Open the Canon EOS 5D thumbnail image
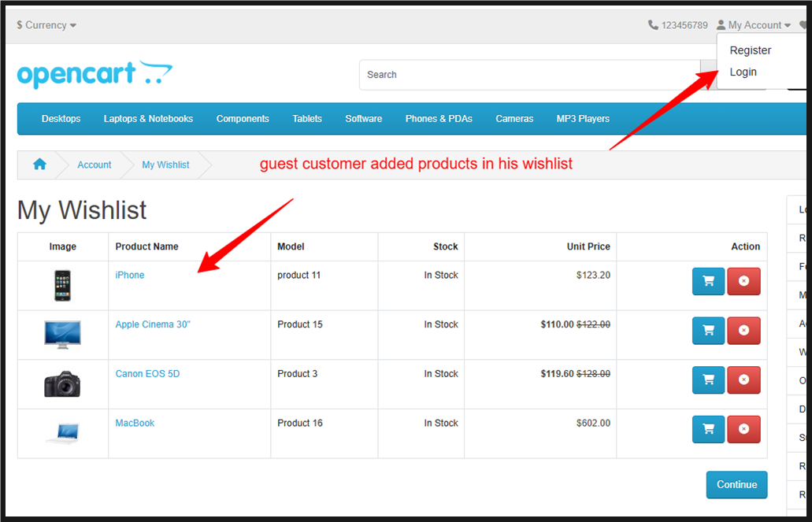This screenshot has width=812, height=522. 62,383
